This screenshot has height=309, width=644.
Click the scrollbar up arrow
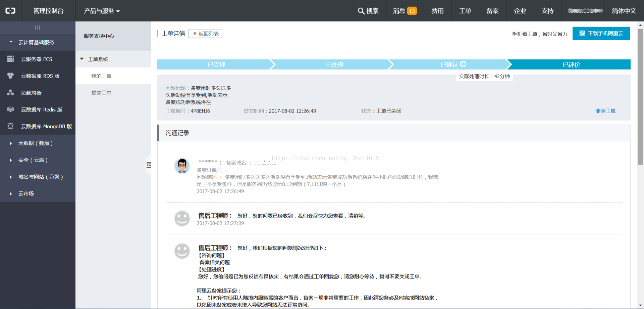(x=640, y=25)
